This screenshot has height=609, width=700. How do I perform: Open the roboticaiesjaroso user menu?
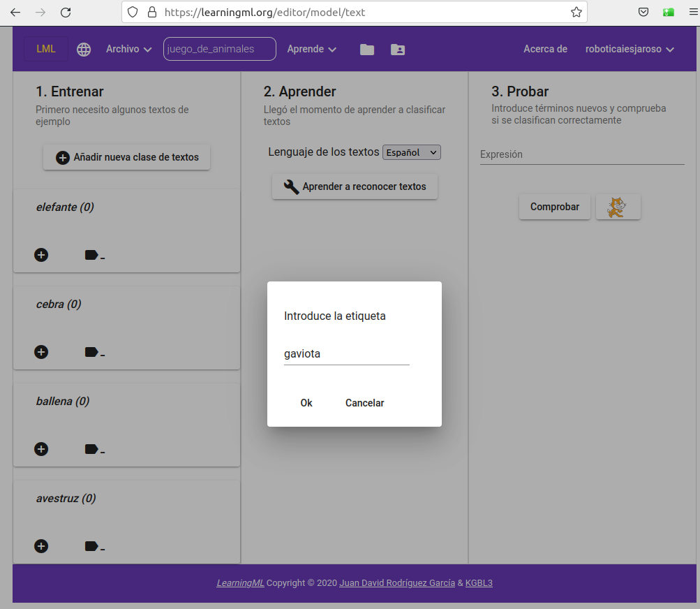(x=630, y=50)
